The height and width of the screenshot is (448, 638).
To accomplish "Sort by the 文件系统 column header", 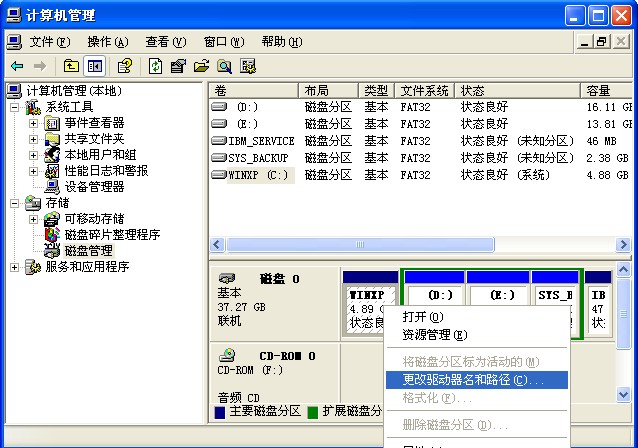I will [424, 90].
